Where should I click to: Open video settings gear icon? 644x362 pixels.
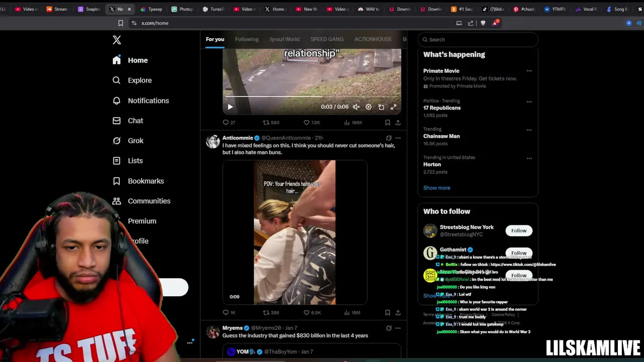click(369, 107)
